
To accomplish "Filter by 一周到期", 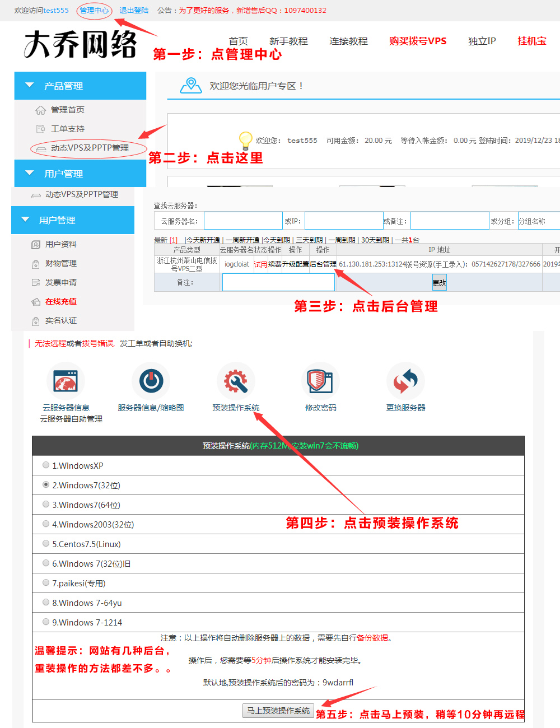I will pyautogui.click(x=342, y=240).
